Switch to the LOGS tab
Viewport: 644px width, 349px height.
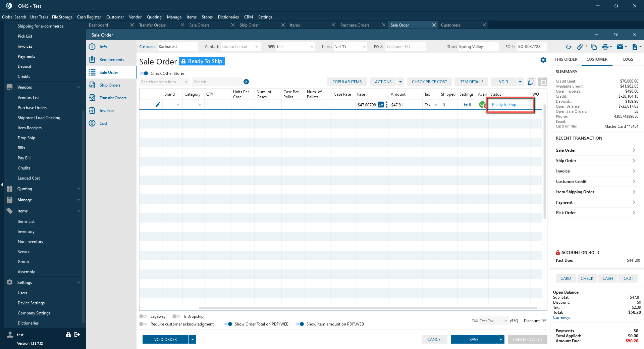628,59
